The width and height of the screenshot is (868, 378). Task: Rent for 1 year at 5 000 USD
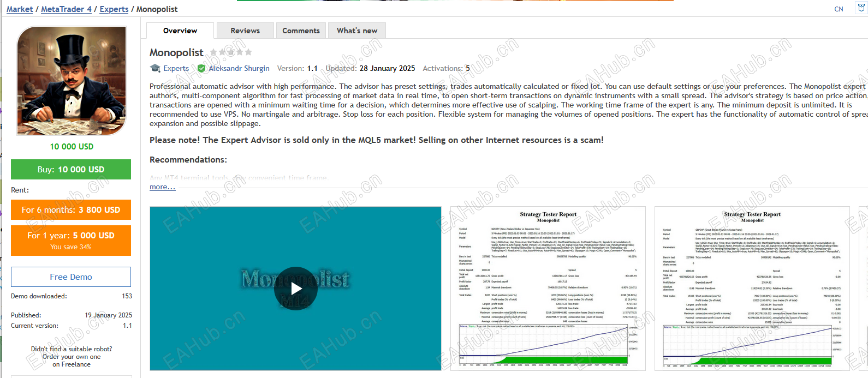(x=71, y=241)
